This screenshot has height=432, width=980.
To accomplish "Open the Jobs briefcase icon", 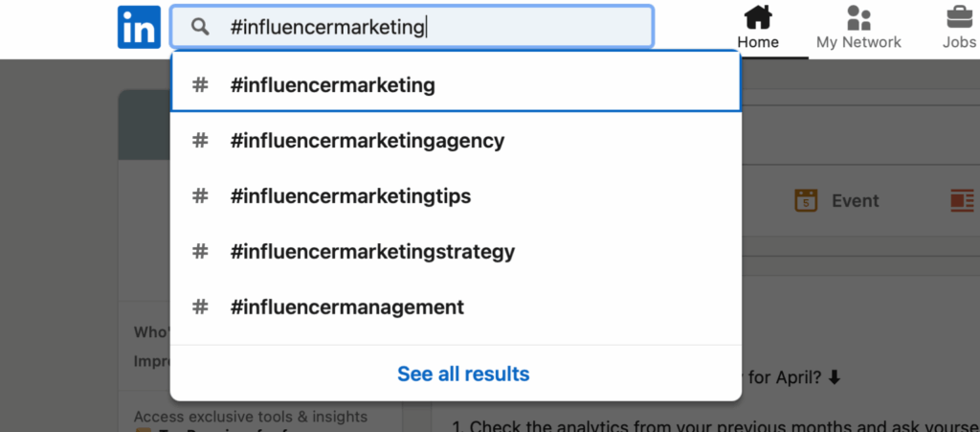I will tap(960, 17).
